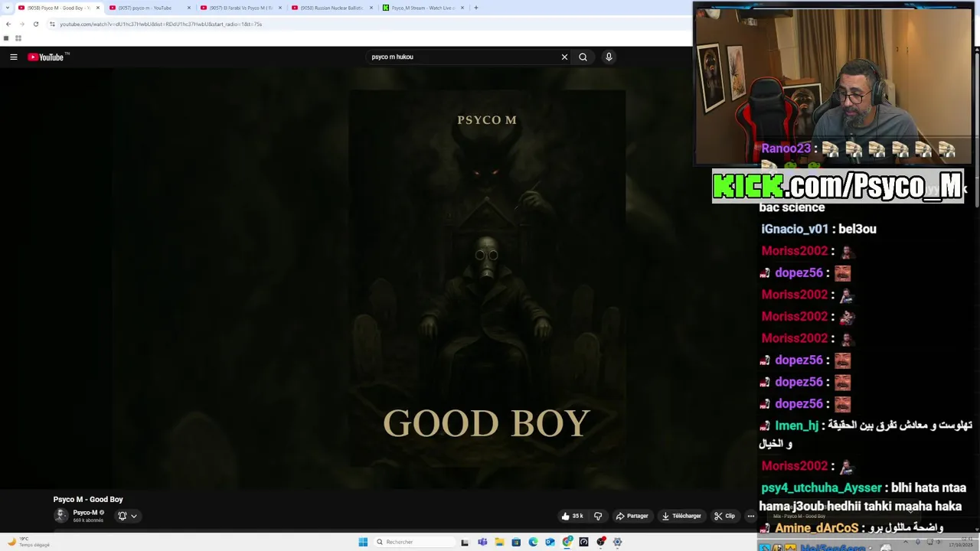The image size is (980, 551).
Task: Open Settings gear on taskbar
Action: tap(618, 542)
